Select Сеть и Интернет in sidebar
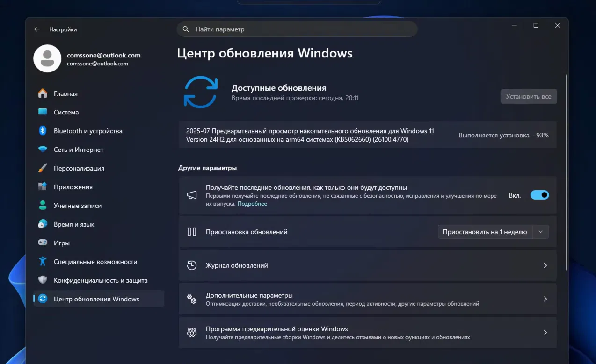 pos(99,150)
